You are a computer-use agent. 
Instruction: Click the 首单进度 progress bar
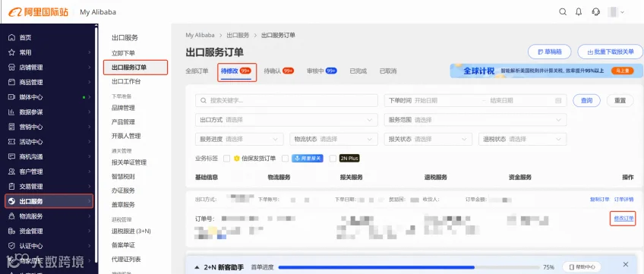tap(409, 267)
